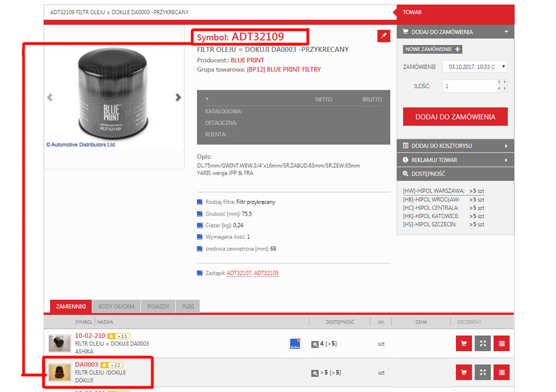Screen dimensions: 556x392
Task: Click the star +11 badge beside 10-02-210
Action: coord(119,336)
